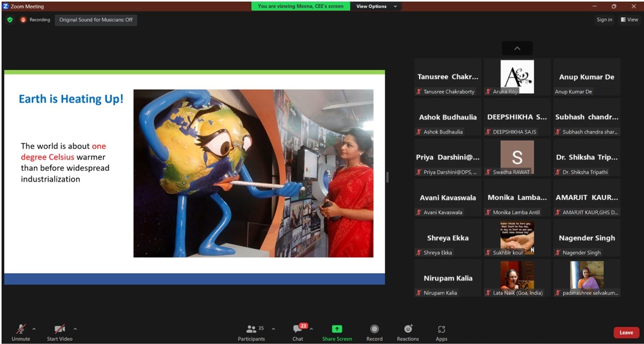Expand the arrow next to Participants

pyautogui.click(x=273, y=329)
